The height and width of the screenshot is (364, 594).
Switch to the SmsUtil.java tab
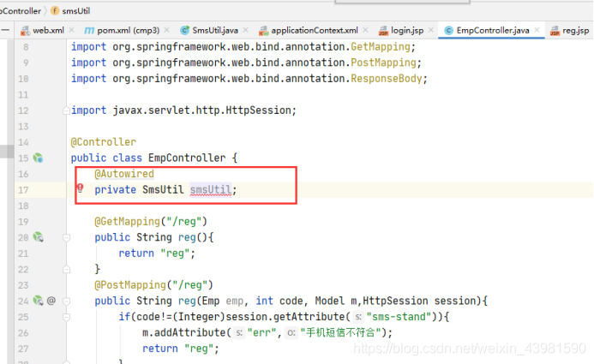215,30
